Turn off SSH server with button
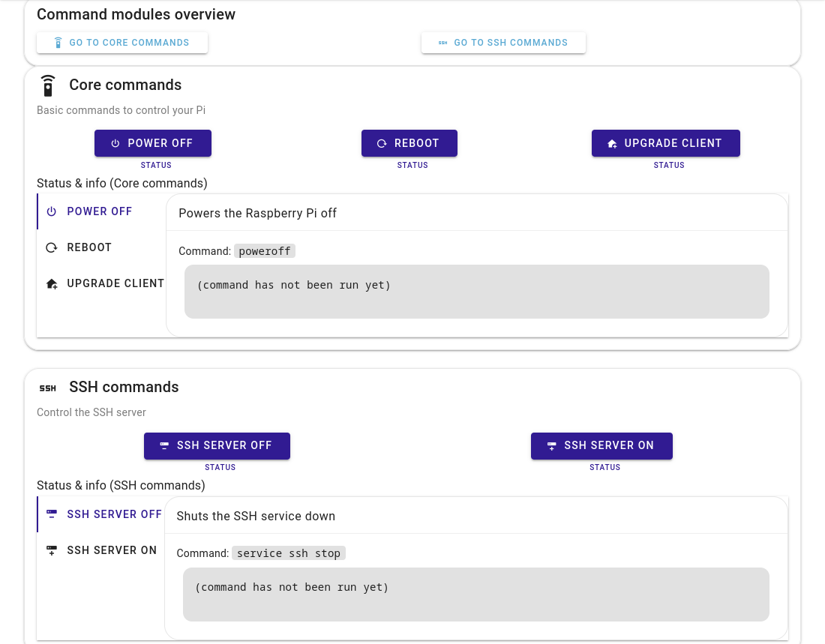825x644 pixels. tap(217, 445)
